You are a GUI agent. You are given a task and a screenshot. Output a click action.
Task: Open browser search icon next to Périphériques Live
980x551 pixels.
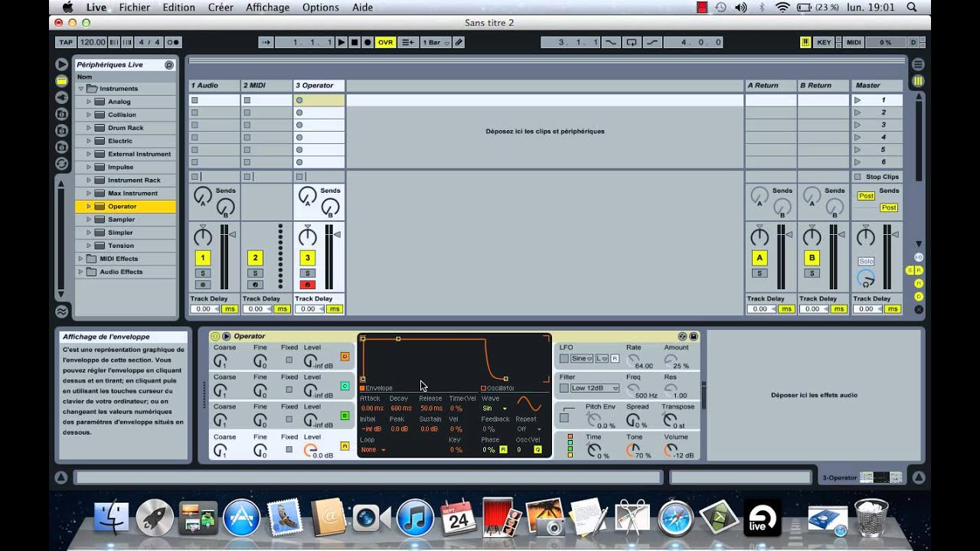[169, 65]
